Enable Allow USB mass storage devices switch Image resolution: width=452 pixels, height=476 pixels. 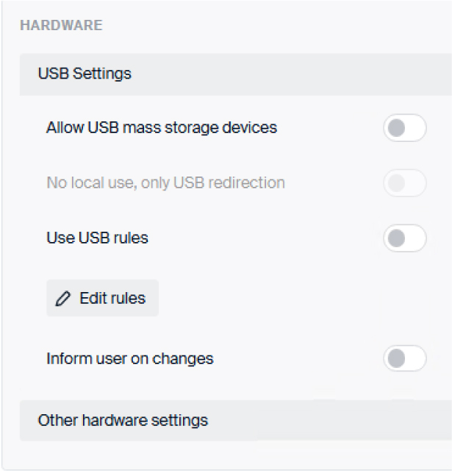click(x=404, y=128)
